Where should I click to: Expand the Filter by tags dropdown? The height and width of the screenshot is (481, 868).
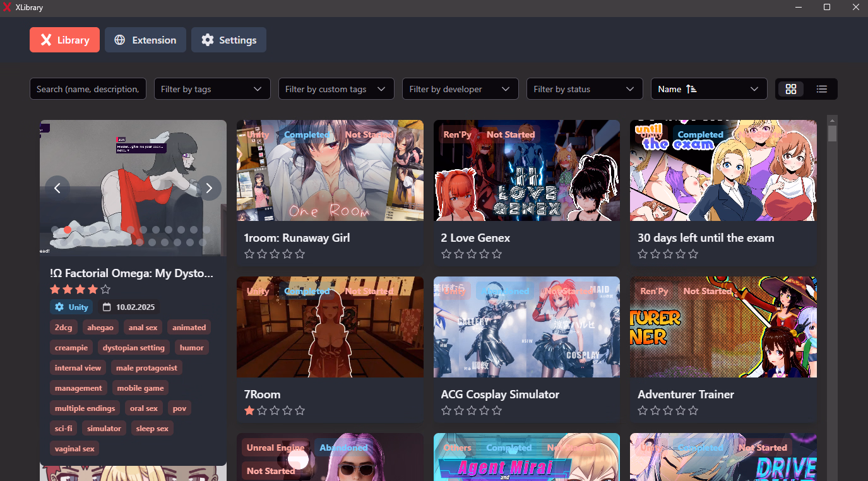coord(212,89)
